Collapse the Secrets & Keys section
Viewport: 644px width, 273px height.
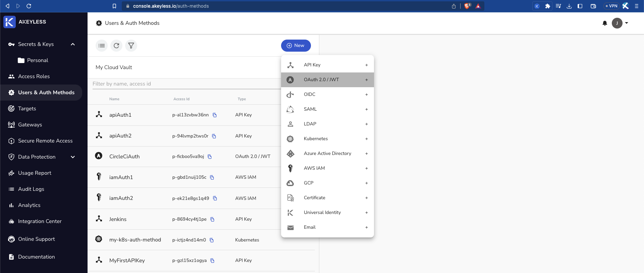[x=73, y=44]
